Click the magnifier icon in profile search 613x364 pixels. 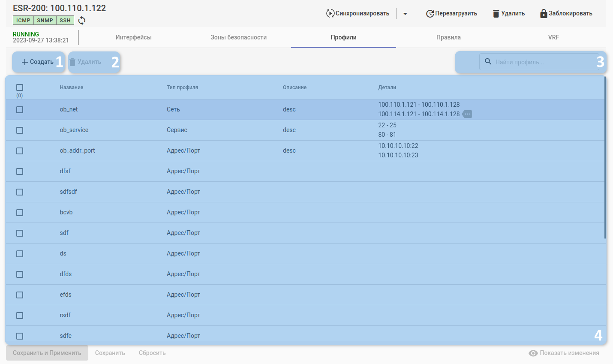pos(488,62)
